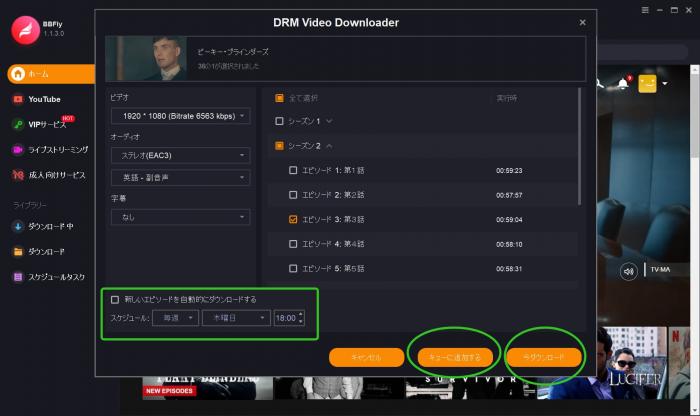The image size is (700, 416).
Task: Click the VIP key icon
Action: 18,125
